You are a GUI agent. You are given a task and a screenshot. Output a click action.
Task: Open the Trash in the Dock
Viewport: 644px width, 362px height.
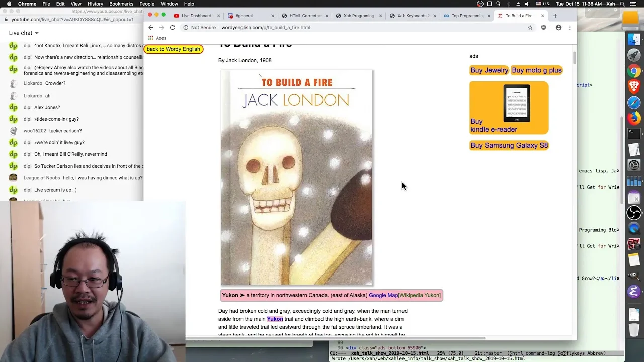[x=634, y=330]
